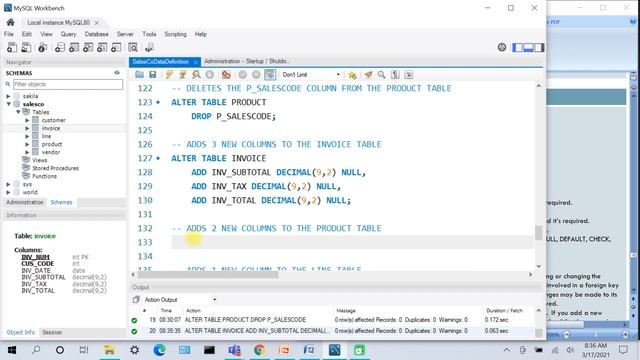Collapse the Tables node under salesco
The image size is (640, 360).
point(18,112)
